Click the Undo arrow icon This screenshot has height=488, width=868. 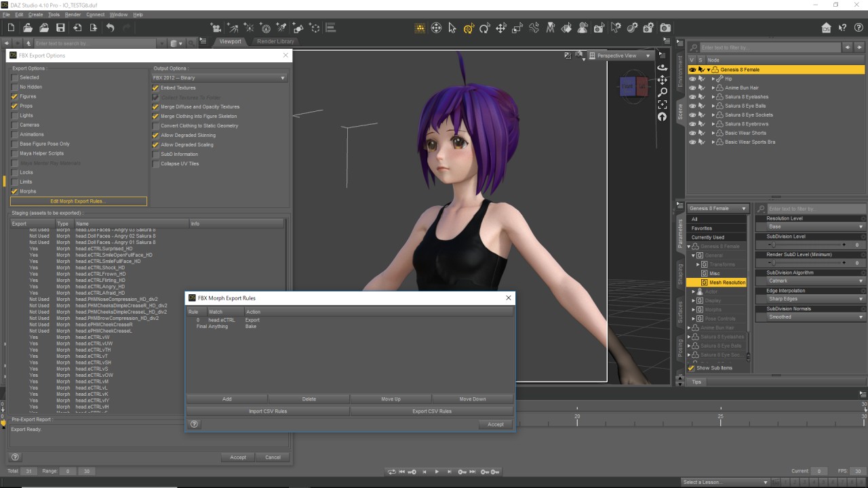coord(110,28)
